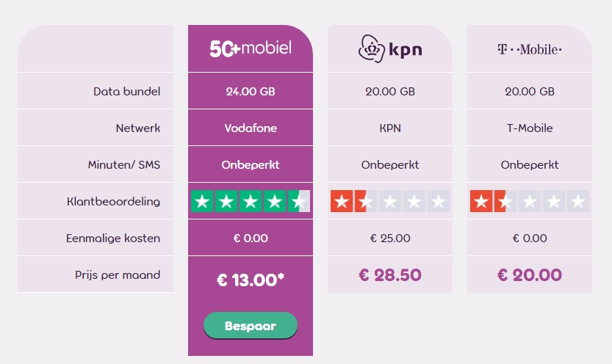
Task: Click the last grey star in KPN rating
Action: point(439,201)
